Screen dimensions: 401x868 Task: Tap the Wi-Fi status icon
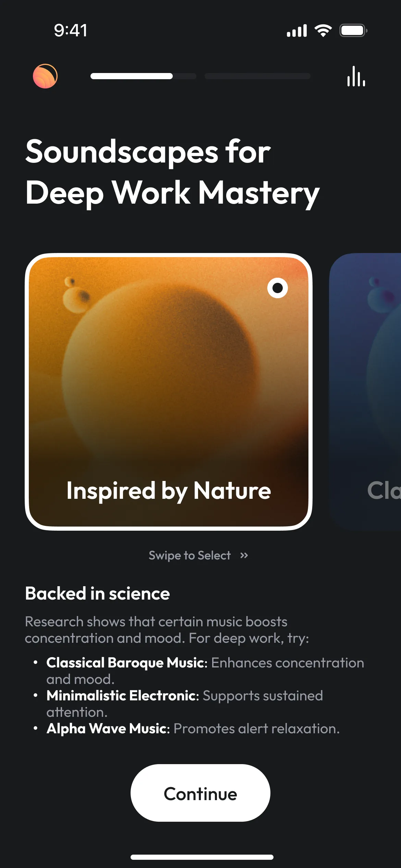click(x=323, y=31)
